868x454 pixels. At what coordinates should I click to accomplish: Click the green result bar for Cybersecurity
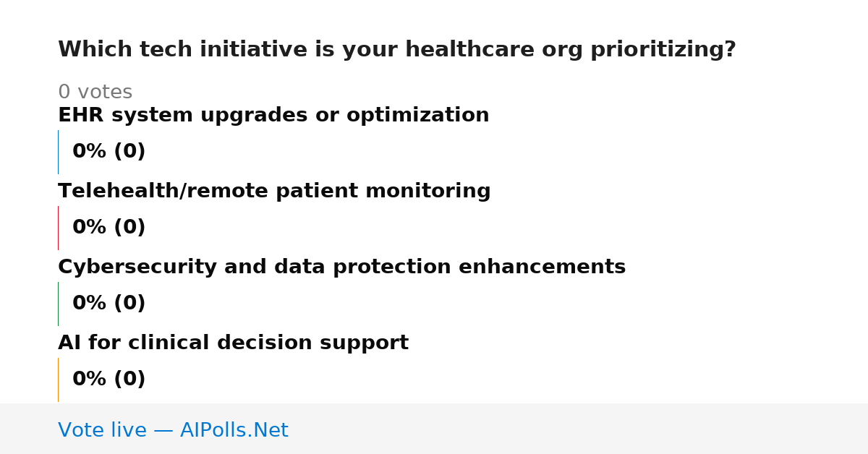point(58,304)
